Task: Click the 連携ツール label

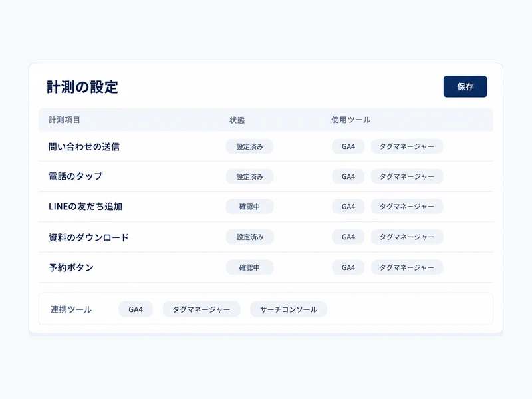Action: coord(71,309)
